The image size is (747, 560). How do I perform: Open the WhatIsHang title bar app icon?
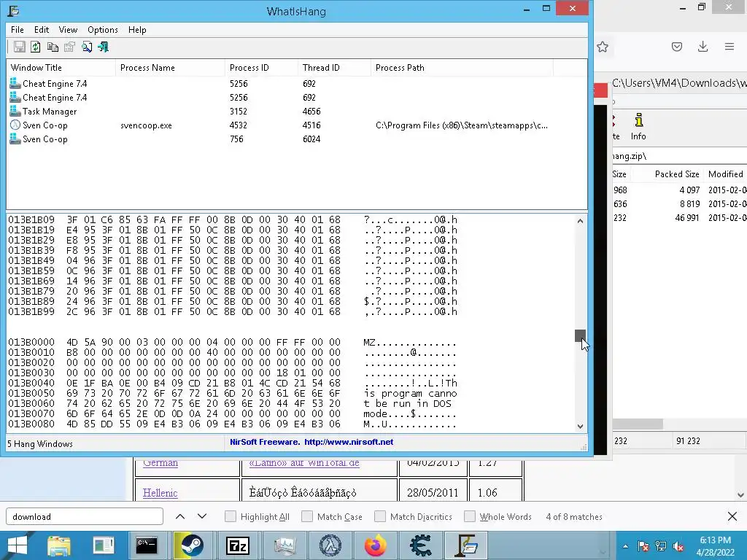pyautogui.click(x=14, y=10)
